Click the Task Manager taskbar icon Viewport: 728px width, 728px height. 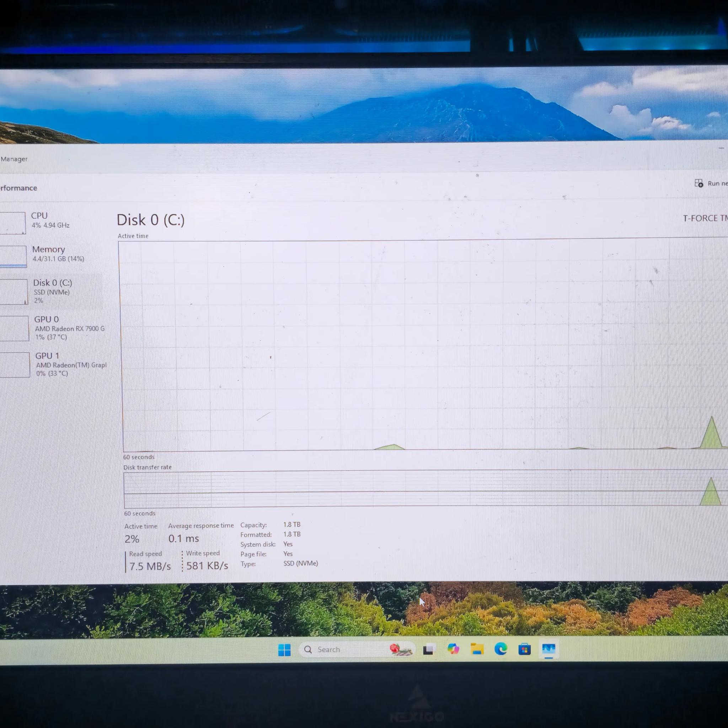[x=548, y=649]
